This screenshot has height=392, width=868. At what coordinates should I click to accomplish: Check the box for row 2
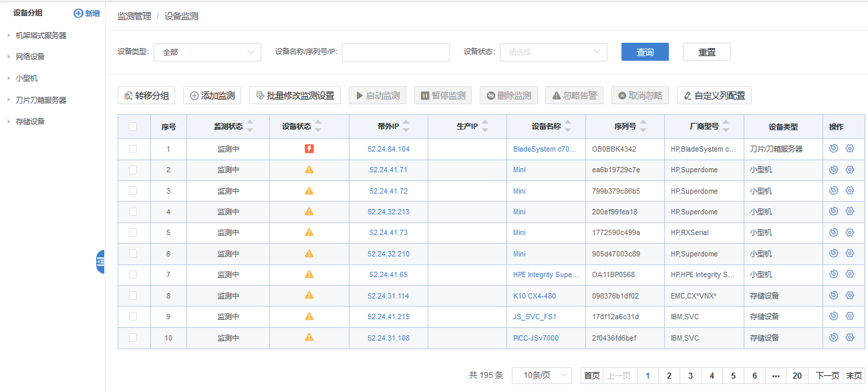pos(133,170)
